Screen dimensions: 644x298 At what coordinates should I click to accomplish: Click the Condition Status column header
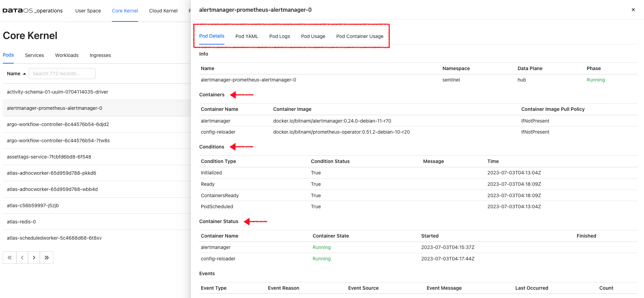point(330,161)
